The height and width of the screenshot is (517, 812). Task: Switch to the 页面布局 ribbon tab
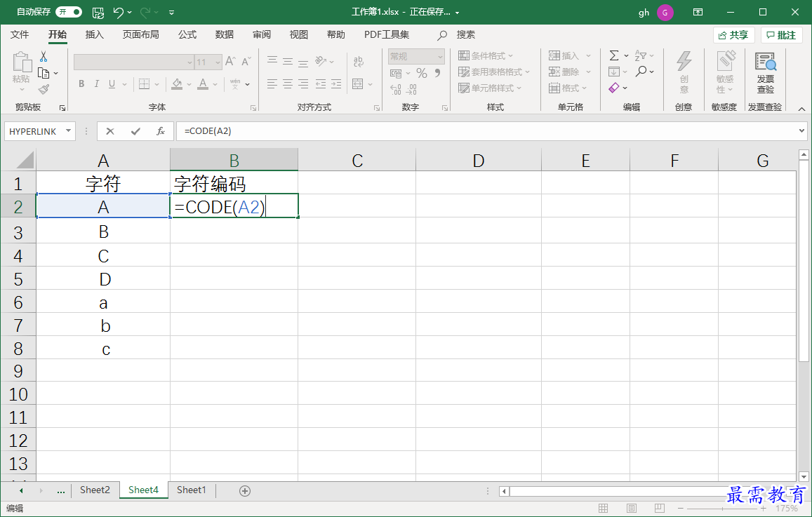point(141,34)
